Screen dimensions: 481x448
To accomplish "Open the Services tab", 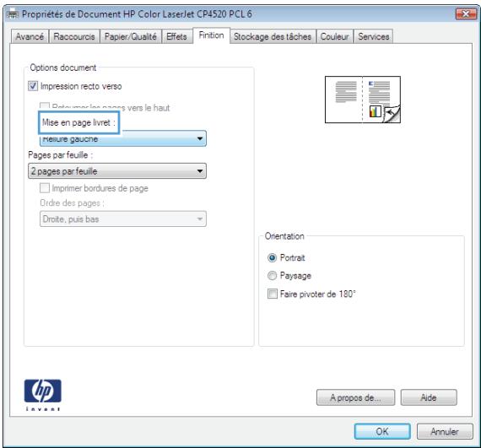I will [374, 36].
